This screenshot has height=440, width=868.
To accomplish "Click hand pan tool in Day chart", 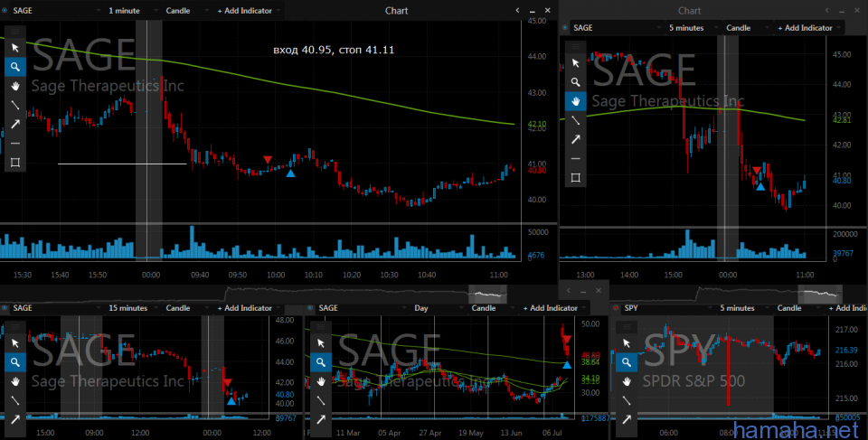I will (321, 381).
